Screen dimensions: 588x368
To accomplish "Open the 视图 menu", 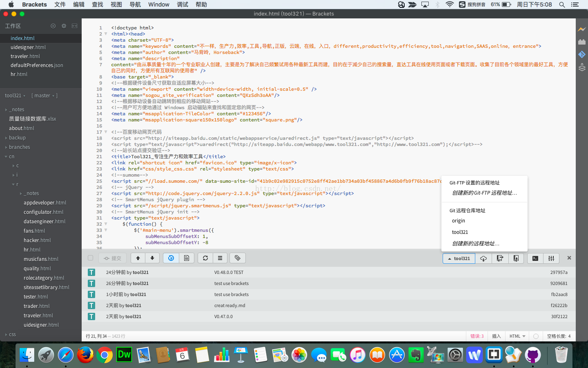I will (x=116, y=4).
